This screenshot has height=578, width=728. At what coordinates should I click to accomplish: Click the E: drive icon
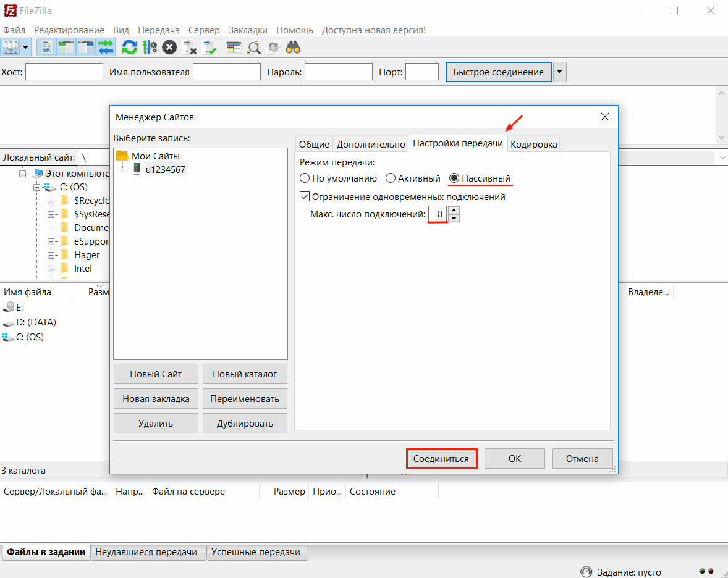[x=9, y=307]
